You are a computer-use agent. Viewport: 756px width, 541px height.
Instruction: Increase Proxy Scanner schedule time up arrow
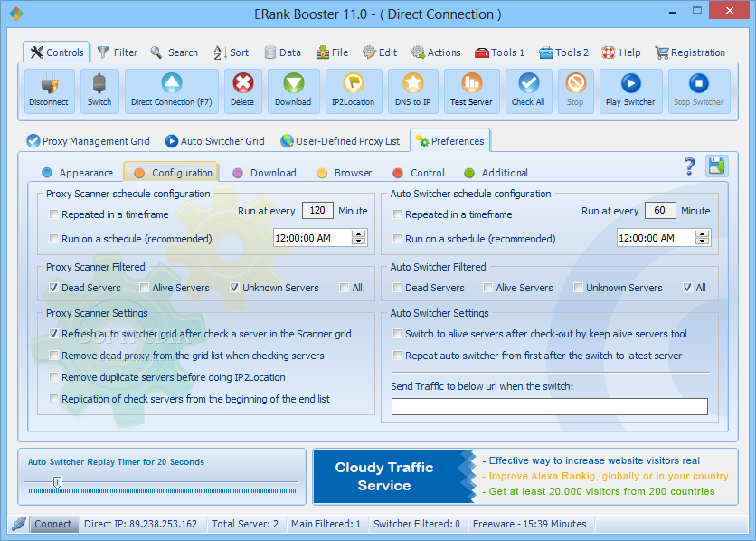tap(359, 233)
